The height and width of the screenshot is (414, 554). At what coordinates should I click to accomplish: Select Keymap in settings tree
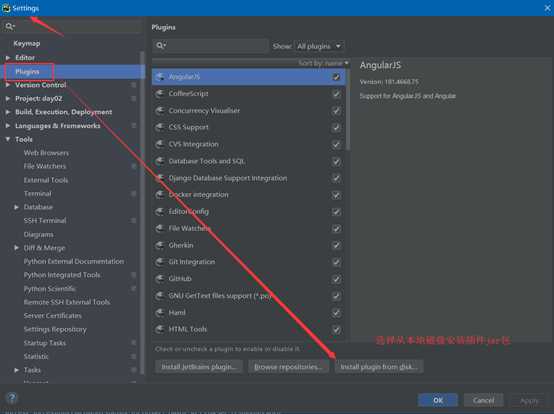[x=26, y=43]
